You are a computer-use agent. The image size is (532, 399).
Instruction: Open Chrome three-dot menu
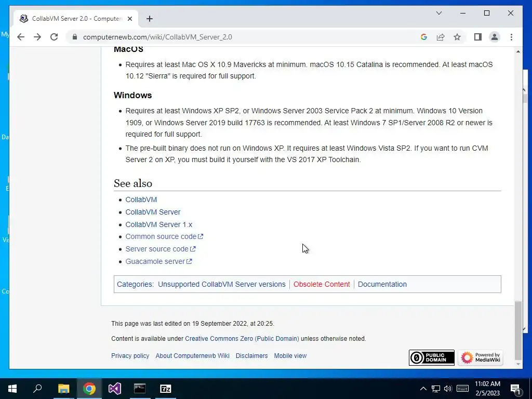pyautogui.click(x=511, y=37)
